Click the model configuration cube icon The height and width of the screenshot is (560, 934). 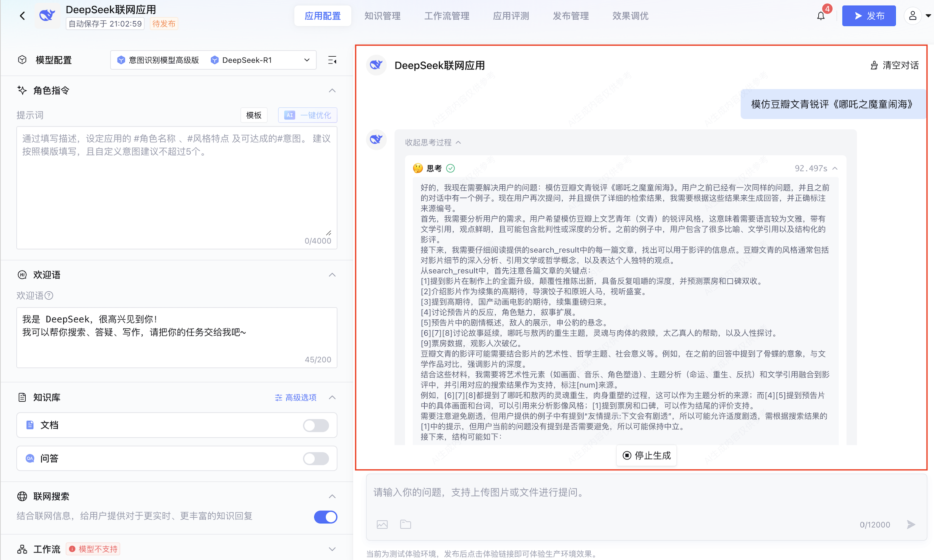(22, 60)
